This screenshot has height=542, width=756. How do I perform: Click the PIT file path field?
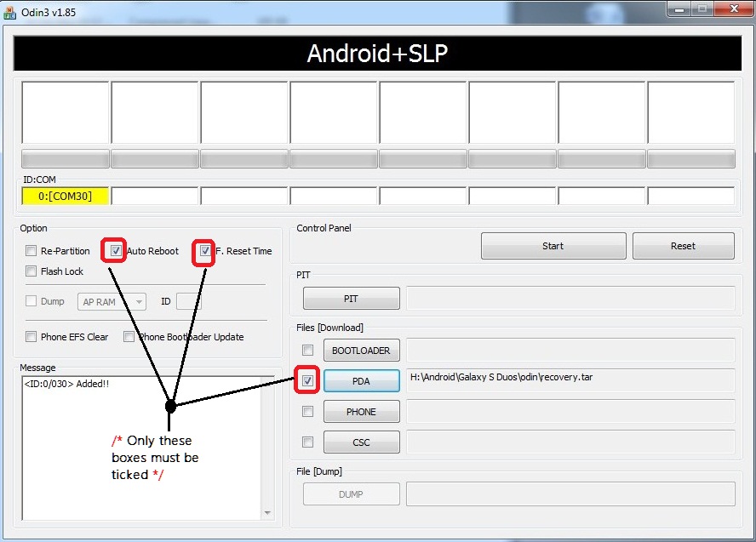(570, 298)
